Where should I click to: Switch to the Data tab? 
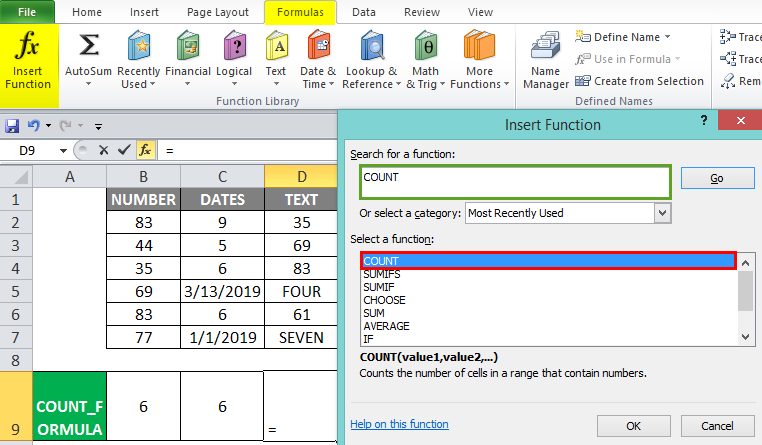pyautogui.click(x=364, y=12)
